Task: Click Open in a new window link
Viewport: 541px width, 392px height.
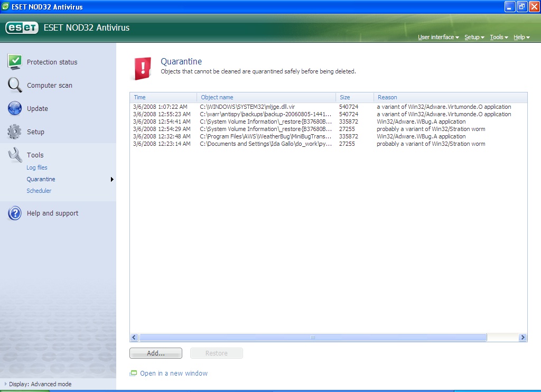Action: [x=173, y=374]
